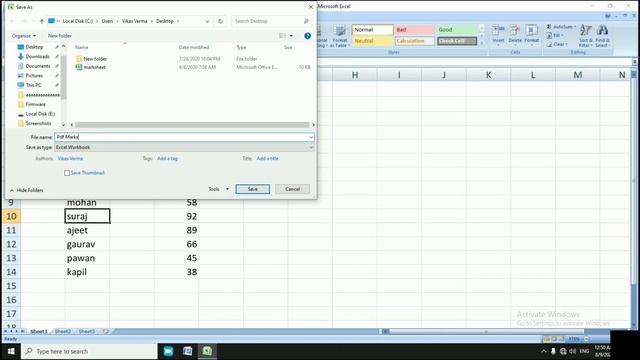This screenshot has height=360, width=640.
Task: Click Vikas Verma in the address breadcrumb
Action: [x=135, y=21]
